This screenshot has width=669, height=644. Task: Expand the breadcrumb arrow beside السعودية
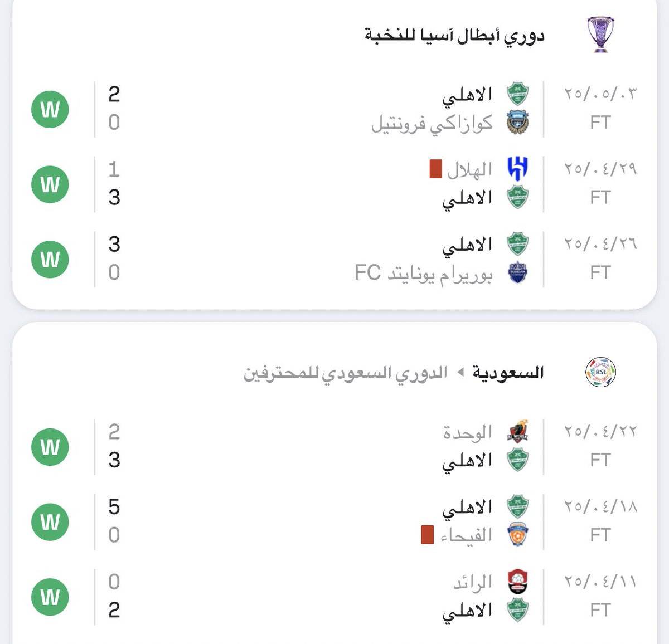(x=460, y=372)
